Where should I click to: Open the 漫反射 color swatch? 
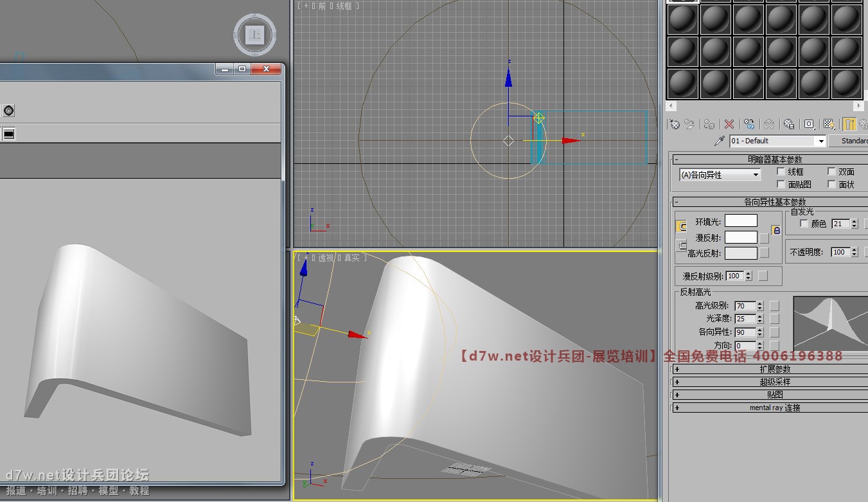pos(741,238)
